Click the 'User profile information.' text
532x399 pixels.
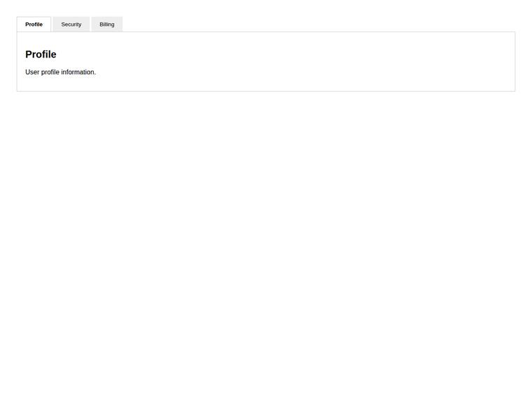pyautogui.click(x=60, y=72)
